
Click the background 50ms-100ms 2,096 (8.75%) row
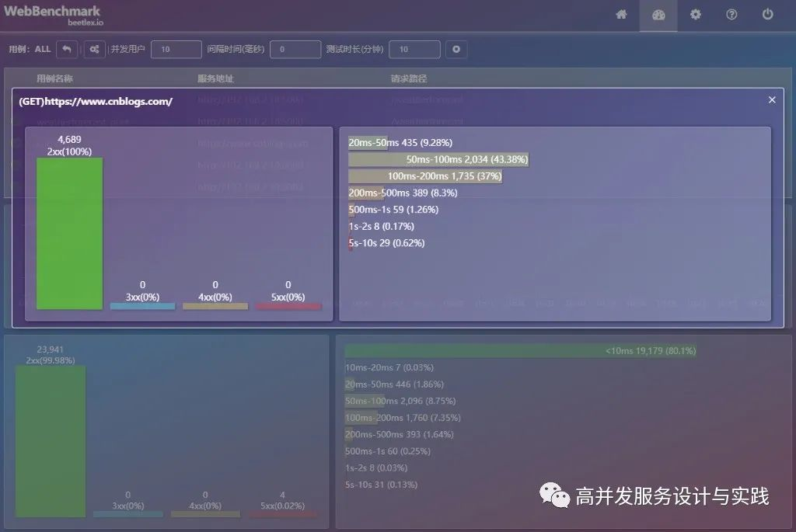tap(400, 401)
